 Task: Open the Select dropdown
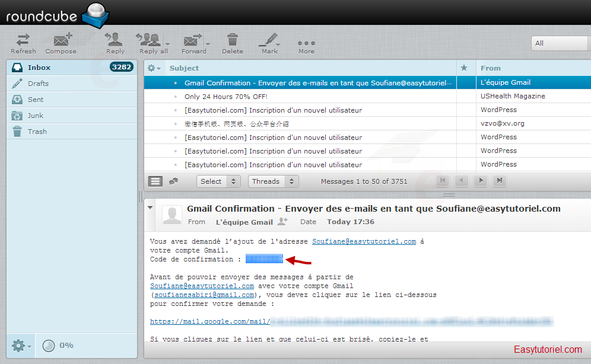pos(218,181)
